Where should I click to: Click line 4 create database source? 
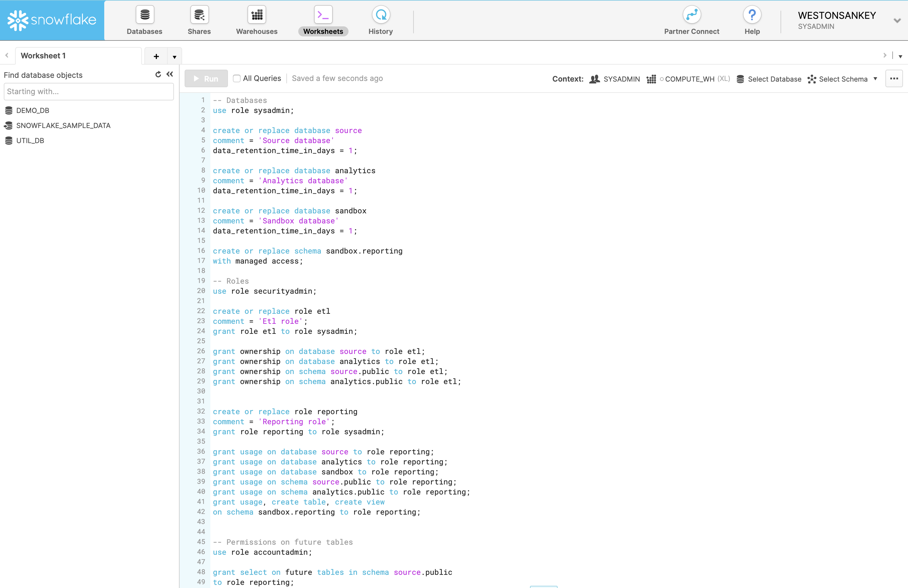(287, 131)
